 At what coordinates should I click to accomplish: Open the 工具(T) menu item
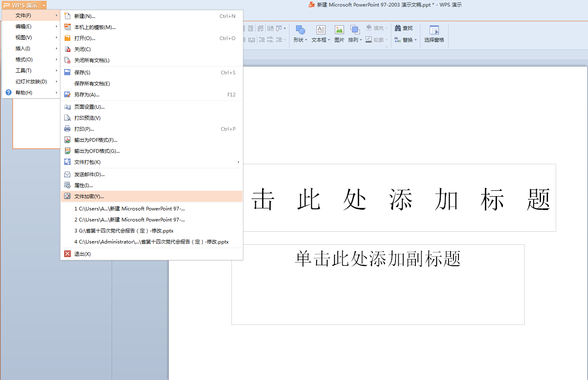tap(31, 70)
